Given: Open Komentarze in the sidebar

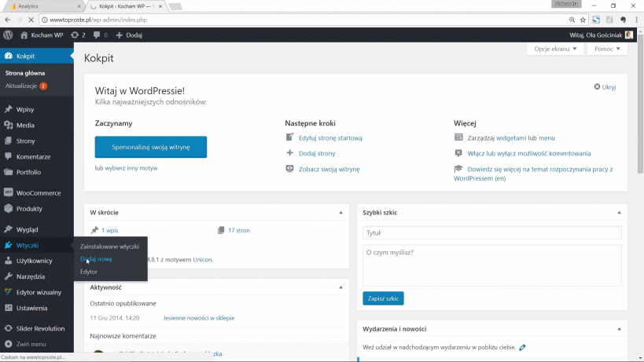Looking at the screenshot, I should (x=33, y=156).
